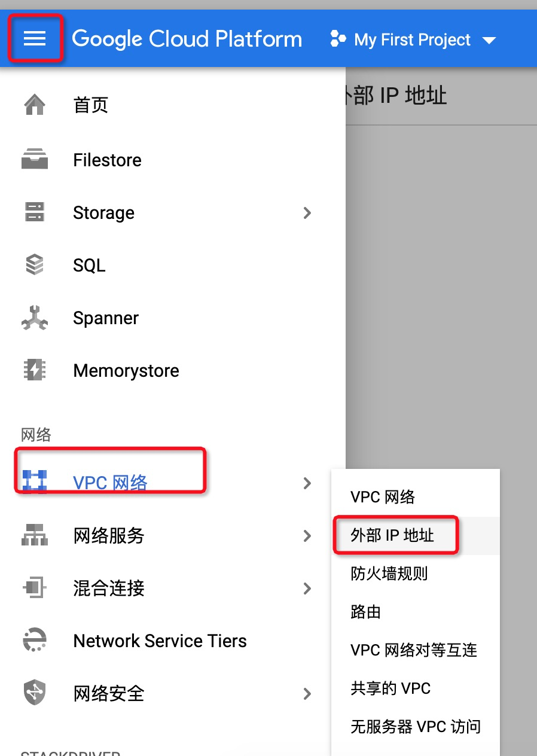Image resolution: width=537 pixels, height=756 pixels.
Task: Click the Spanner wrench icon
Action: [x=35, y=318]
